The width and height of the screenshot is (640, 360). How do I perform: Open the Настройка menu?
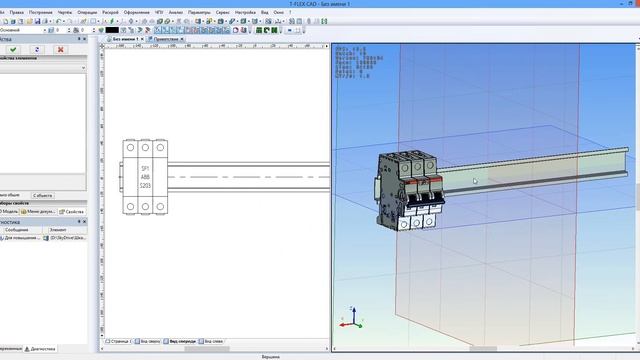coord(245,13)
